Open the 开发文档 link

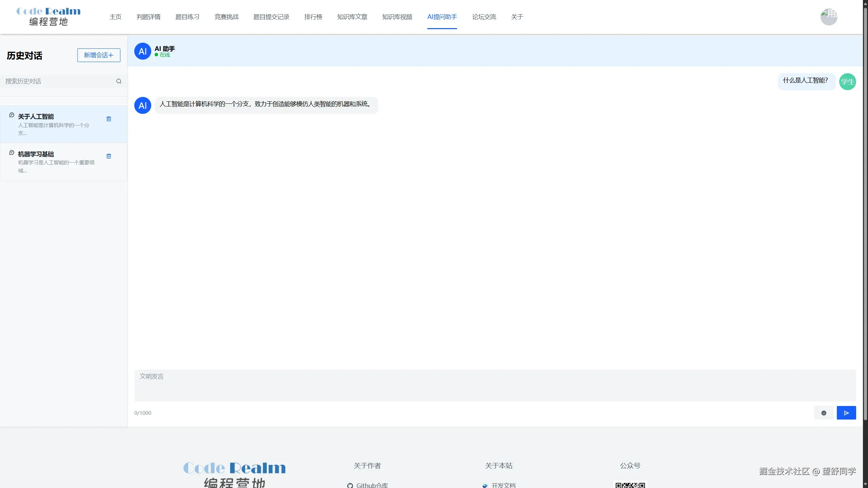pos(503,485)
